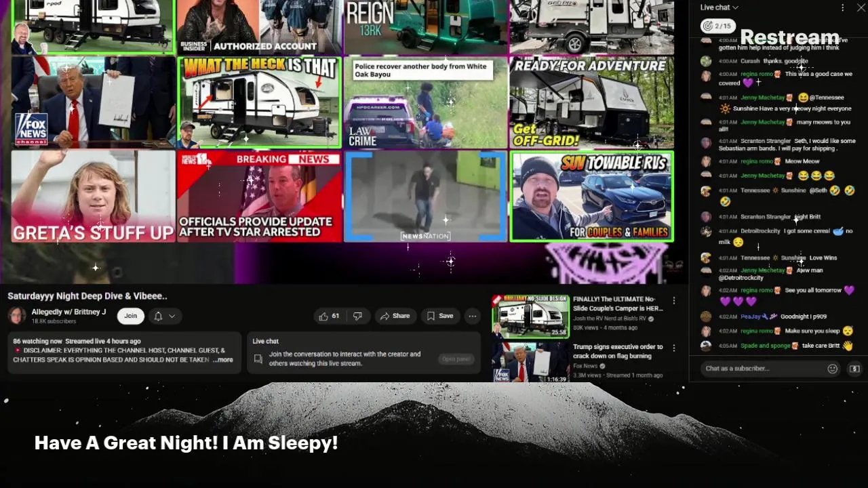Screen dimensions: 868x488
Task: Share the Saturdayyy Night Deep Dive video
Action: (x=395, y=316)
